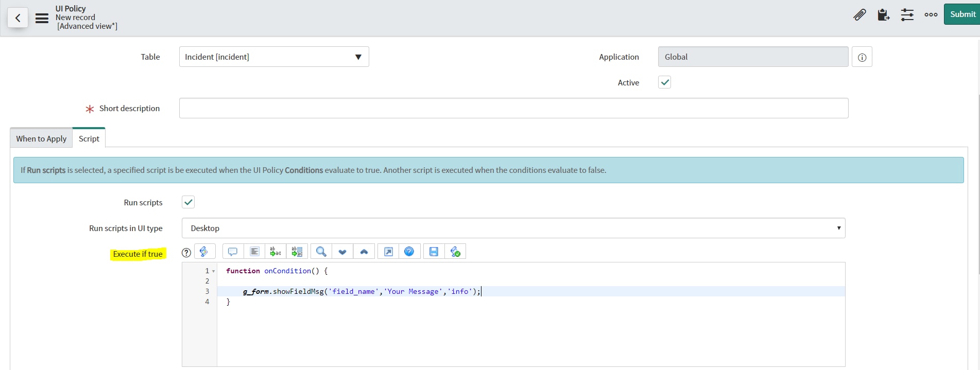This screenshot has height=370, width=980.
Task: Collapse the function fold arrow on line 1
Action: point(213,271)
